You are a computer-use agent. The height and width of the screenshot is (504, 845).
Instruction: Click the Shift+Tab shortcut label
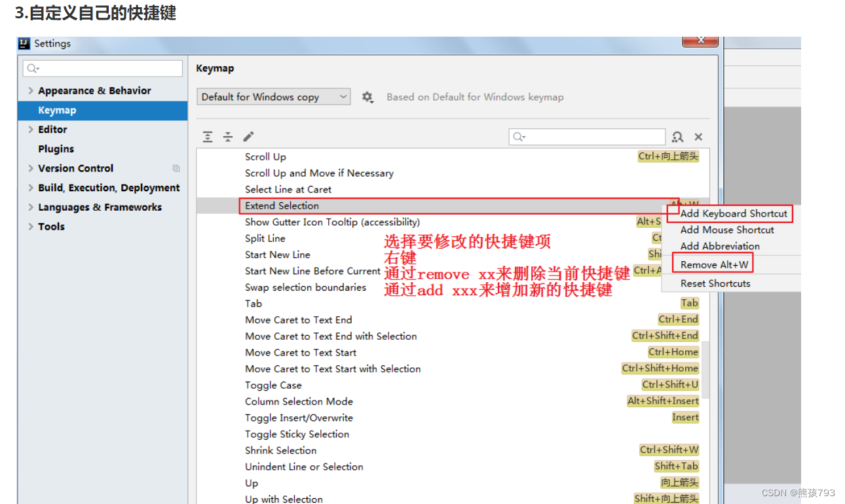point(676,467)
